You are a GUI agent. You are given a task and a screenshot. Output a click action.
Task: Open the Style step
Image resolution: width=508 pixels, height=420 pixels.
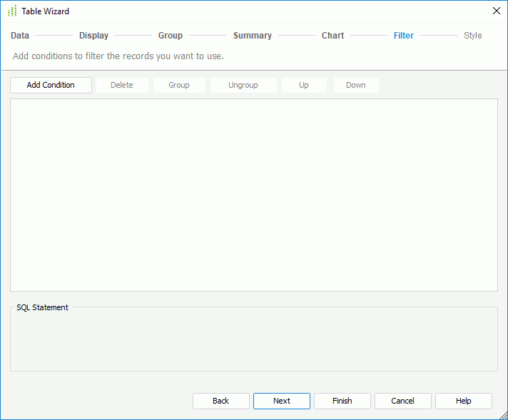pos(473,35)
